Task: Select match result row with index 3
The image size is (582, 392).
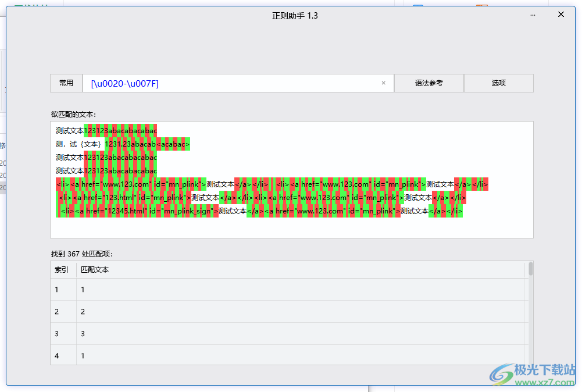Action: coord(174,334)
